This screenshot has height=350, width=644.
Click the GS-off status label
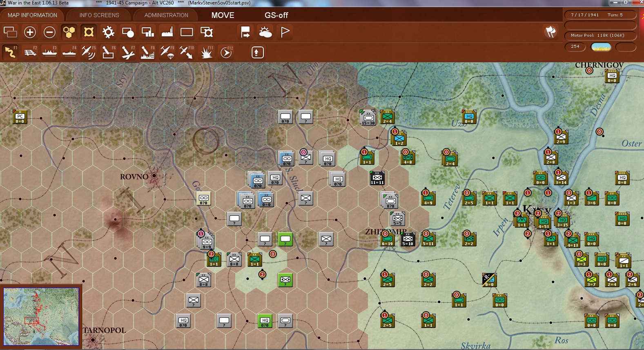pos(276,15)
